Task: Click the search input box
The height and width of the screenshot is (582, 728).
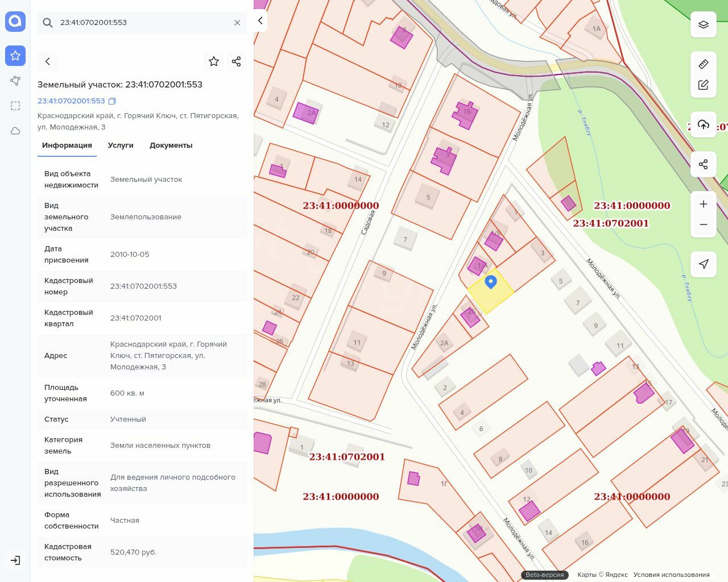Action: 142,23
